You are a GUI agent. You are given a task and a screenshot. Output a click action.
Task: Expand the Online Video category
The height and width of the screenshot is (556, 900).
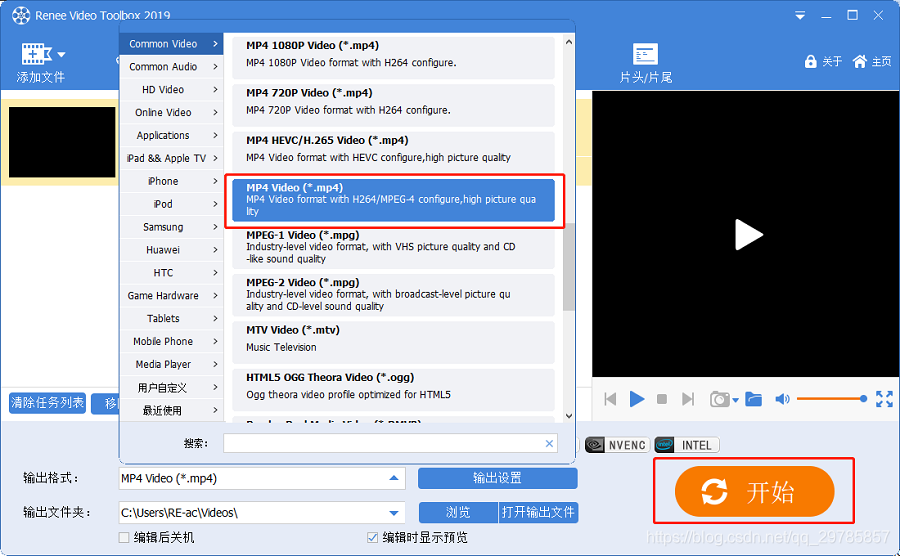pyautogui.click(x=172, y=112)
